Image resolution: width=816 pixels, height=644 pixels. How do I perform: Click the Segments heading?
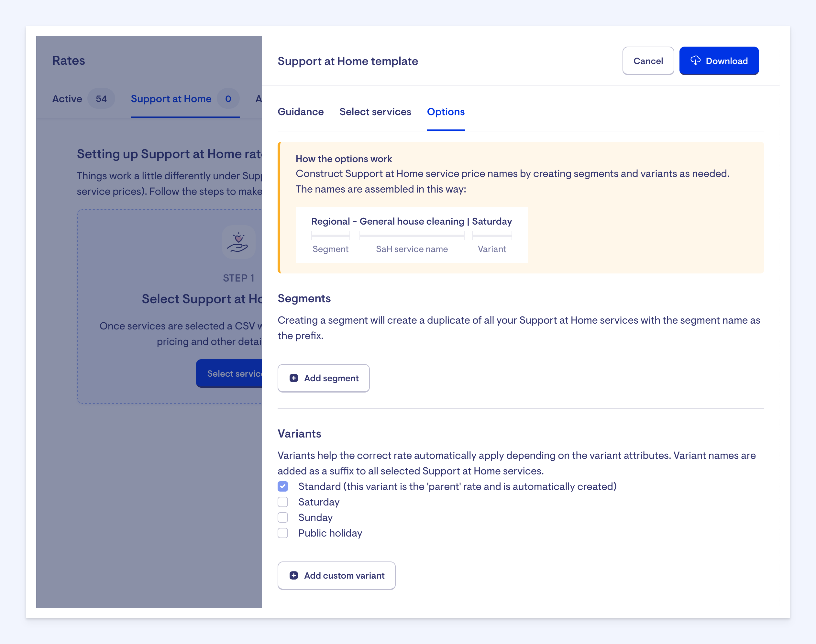pos(304,298)
